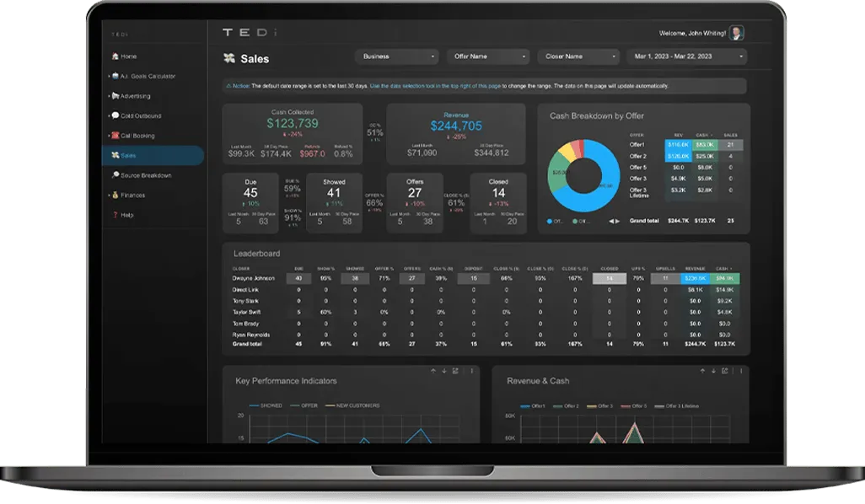This screenshot has width=865, height=504.
Task: Open the Closer Name dropdown
Action: pos(578,56)
